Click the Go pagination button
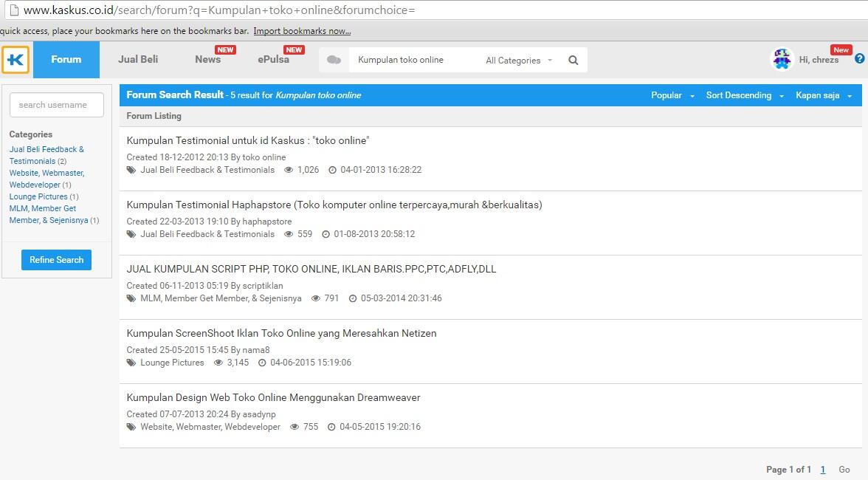 pos(844,470)
